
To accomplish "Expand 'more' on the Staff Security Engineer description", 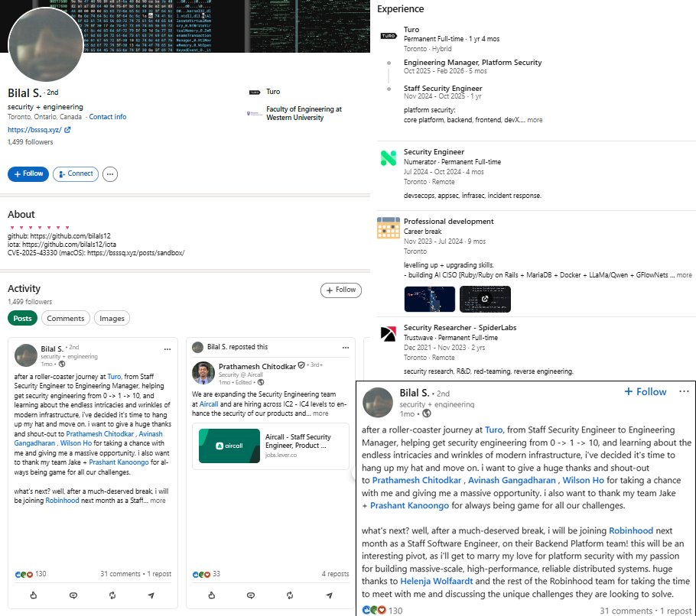I will [535, 119].
